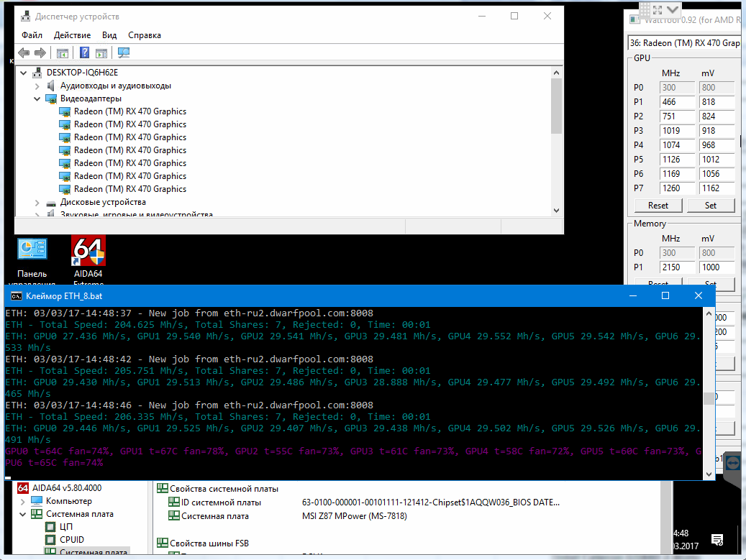Screen dimensions: 746x560
Task: Click the Device Manager vertical scrollbar down arrow
Action: coord(556,210)
